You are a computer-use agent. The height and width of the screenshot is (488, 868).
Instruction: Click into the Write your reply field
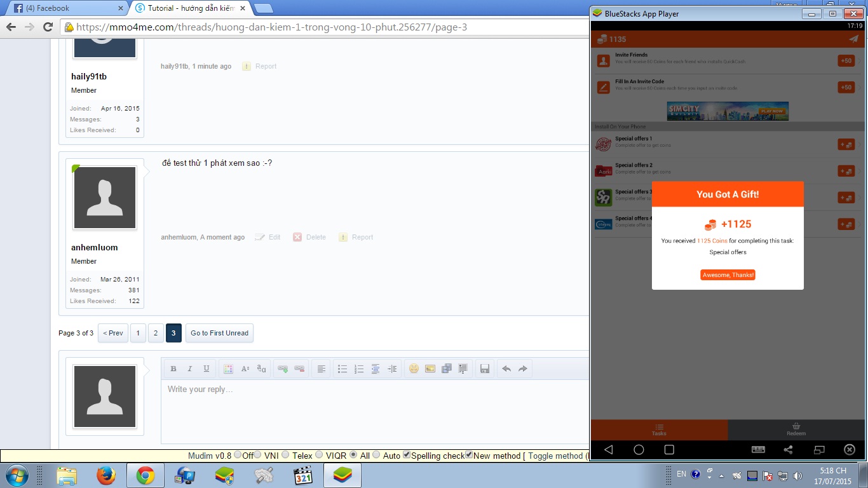(x=375, y=411)
